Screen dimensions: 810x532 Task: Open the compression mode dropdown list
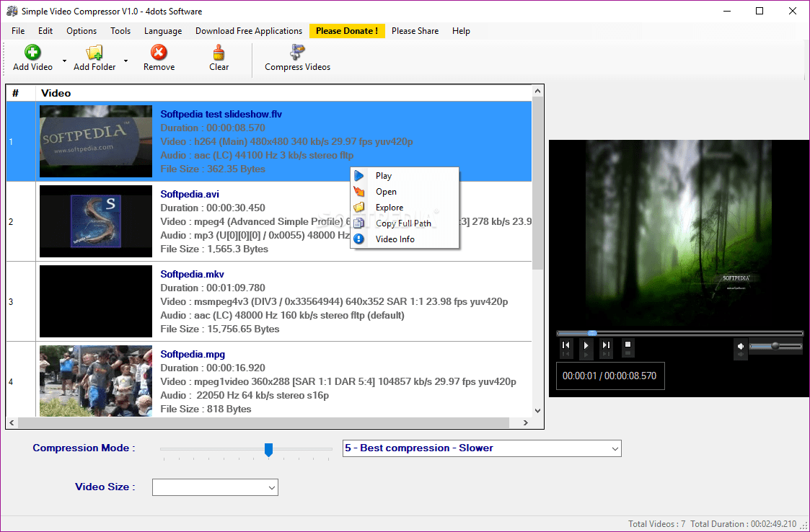(x=612, y=448)
